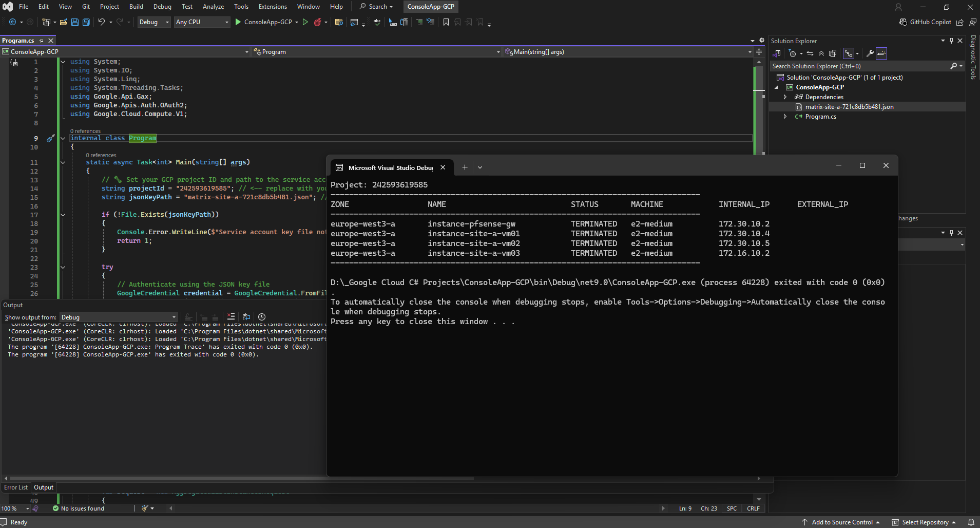Toggle the pin on the Program.cs tab
Viewport: 980px width, 528px height.
[x=42, y=41]
